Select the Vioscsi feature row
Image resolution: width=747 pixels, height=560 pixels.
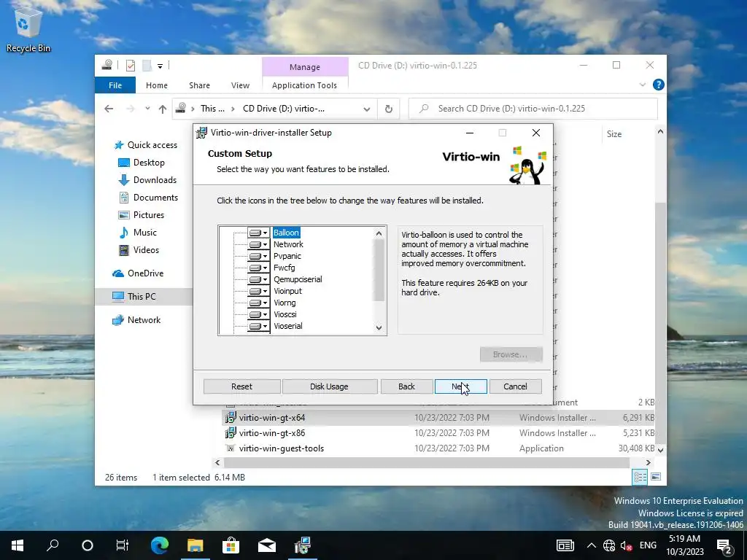285,314
